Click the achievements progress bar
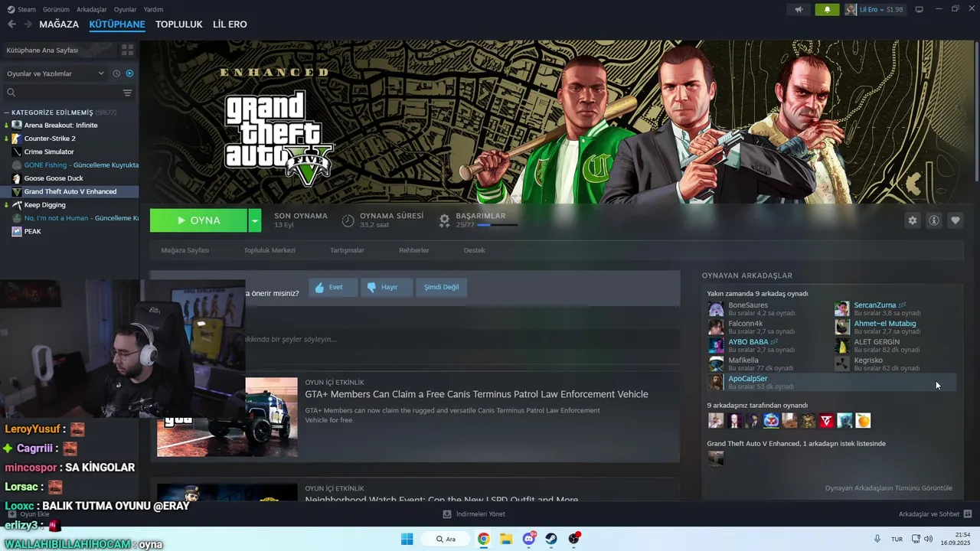Viewport: 980px width, 551px height. (497, 225)
